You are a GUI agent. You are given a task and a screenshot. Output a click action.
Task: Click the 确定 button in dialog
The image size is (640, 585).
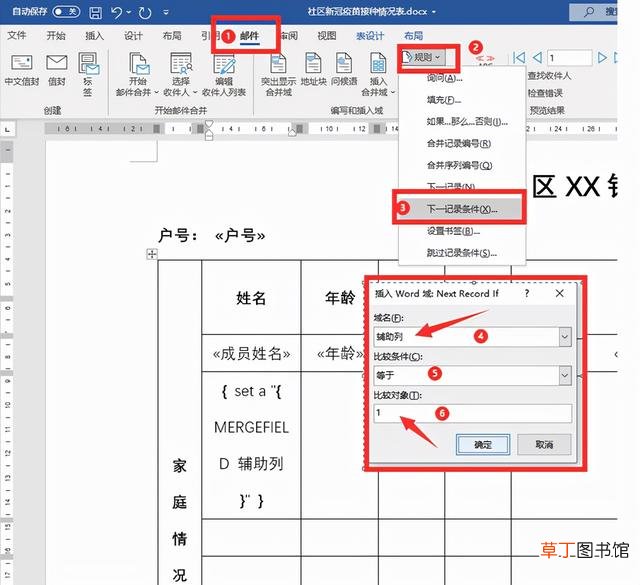click(483, 445)
